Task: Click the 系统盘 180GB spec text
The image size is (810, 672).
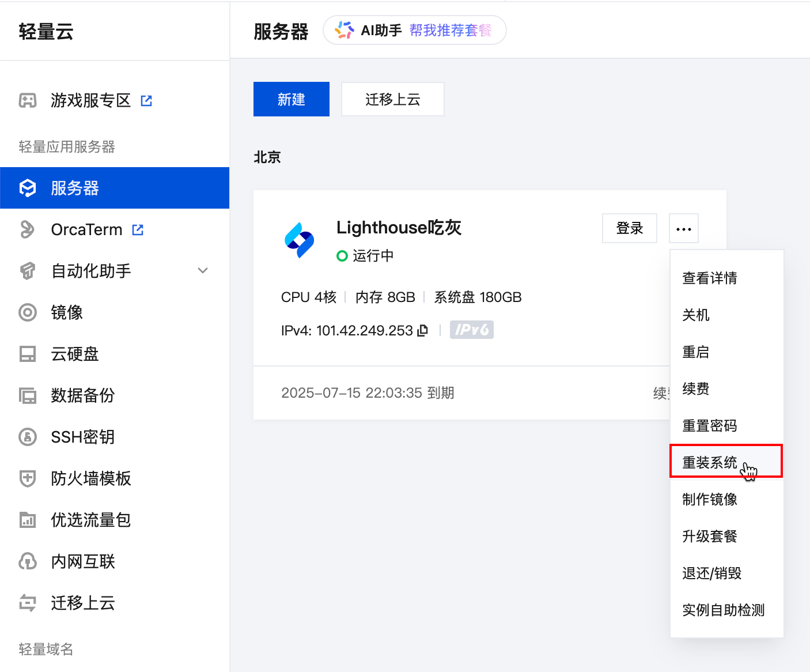Action: point(478,297)
